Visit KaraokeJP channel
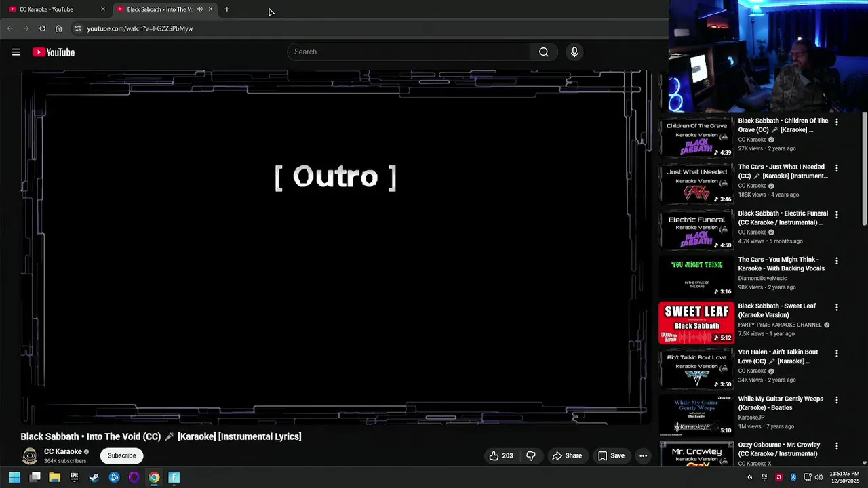 [x=752, y=418]
